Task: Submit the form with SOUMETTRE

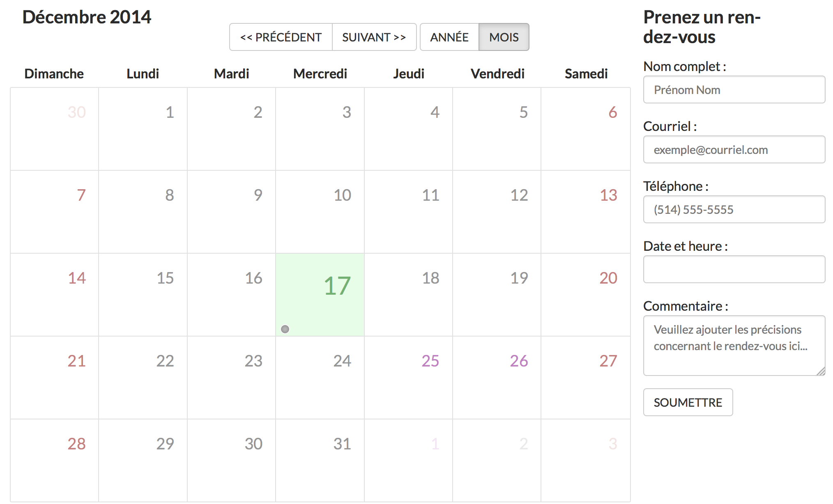Action: [x=688, y=402]
